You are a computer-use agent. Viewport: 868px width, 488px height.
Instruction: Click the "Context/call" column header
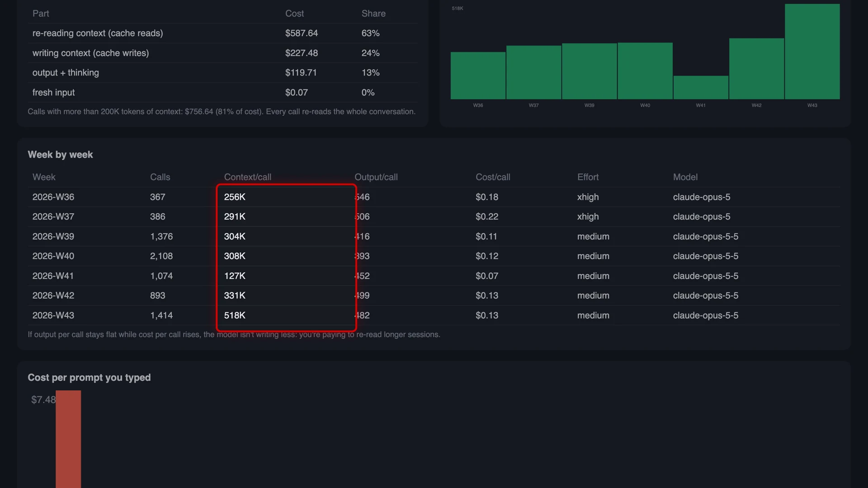pos(248,177)
